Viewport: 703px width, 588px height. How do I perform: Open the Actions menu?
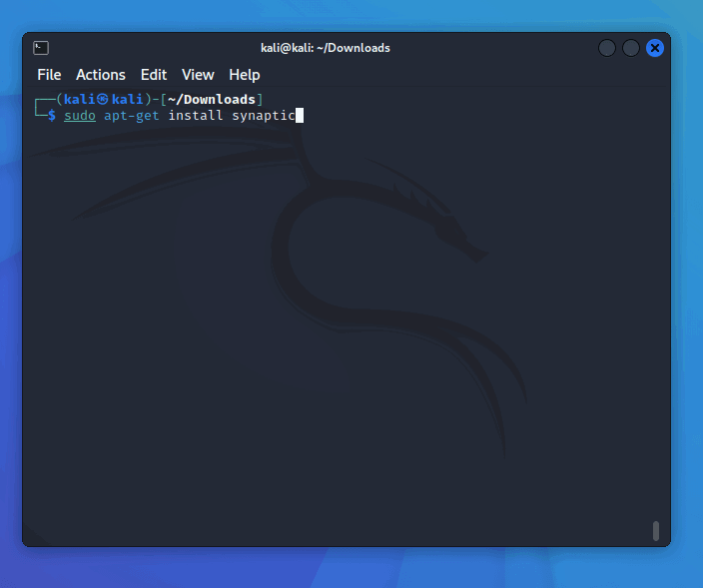(101, 75)
